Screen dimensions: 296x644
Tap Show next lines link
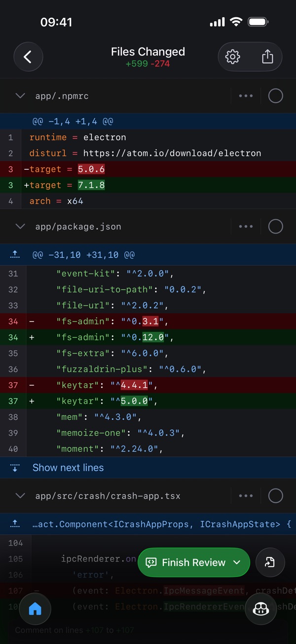click(x=68, y=468)
